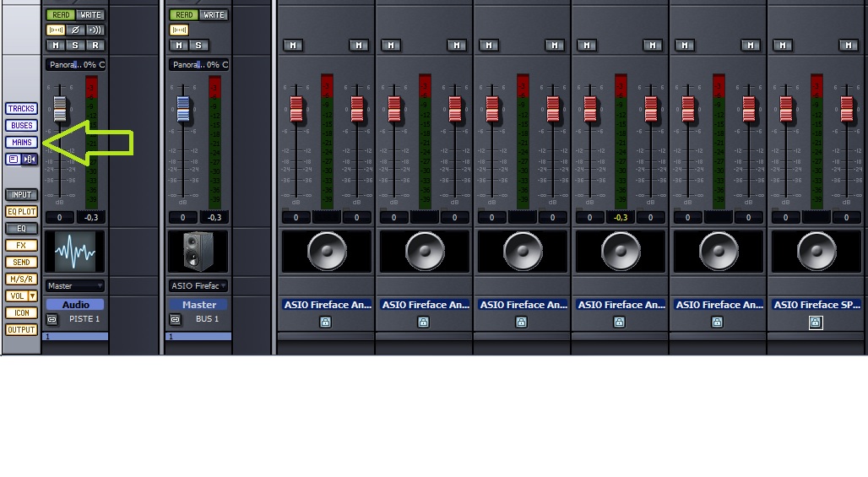
Task: Solo the Master bus
Action: [198, 46]
